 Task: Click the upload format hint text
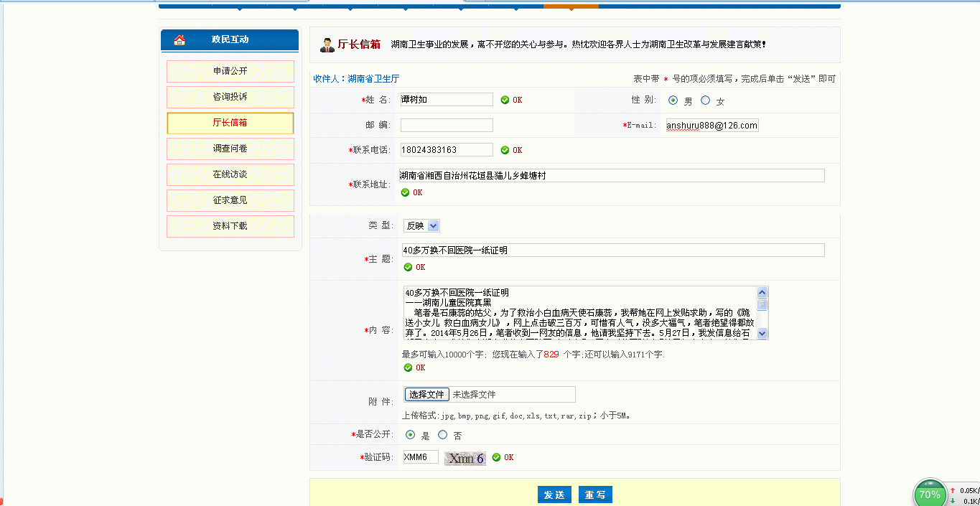tap(516, 416)
